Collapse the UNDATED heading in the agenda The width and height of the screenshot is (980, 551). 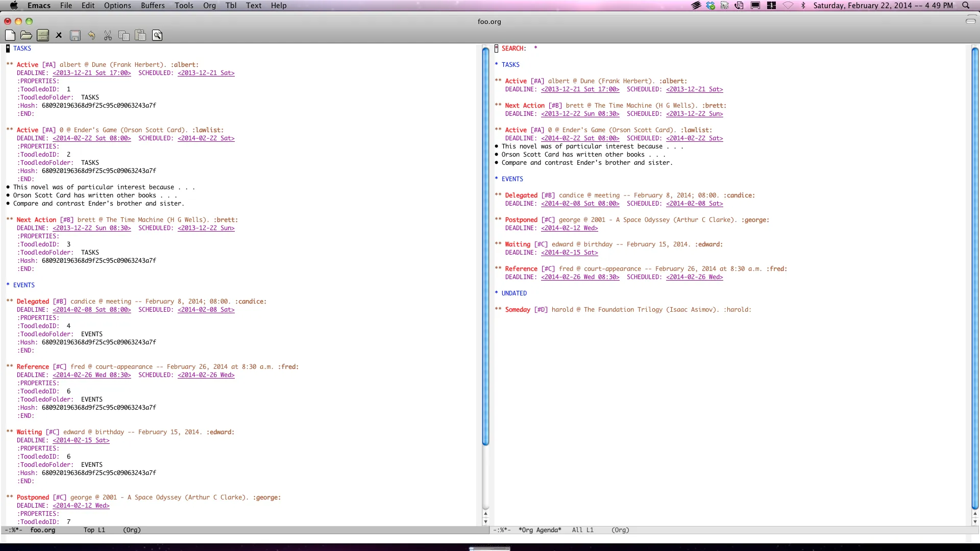(513, 293)
